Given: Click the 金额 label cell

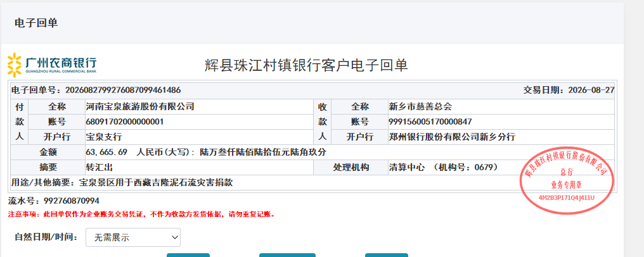Looking at the screenshot, I should [48, 153].
